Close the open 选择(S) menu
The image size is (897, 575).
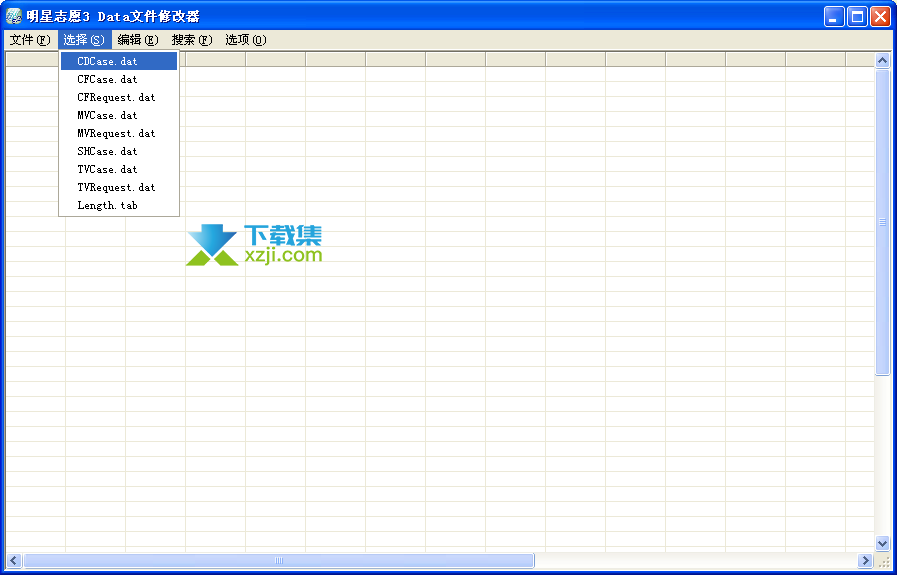85,40
